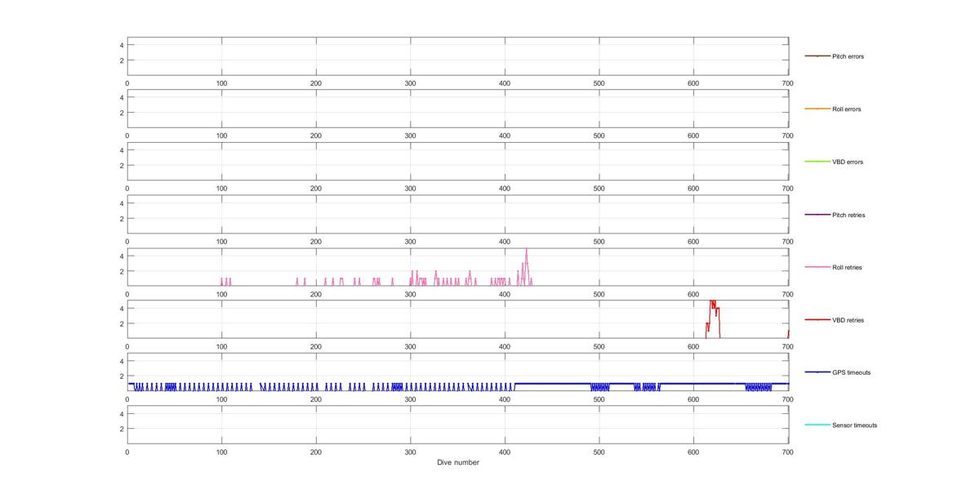Click tick label 500 under the Roll errors plot
Screen dimensions: 980x499
(599, 136)
